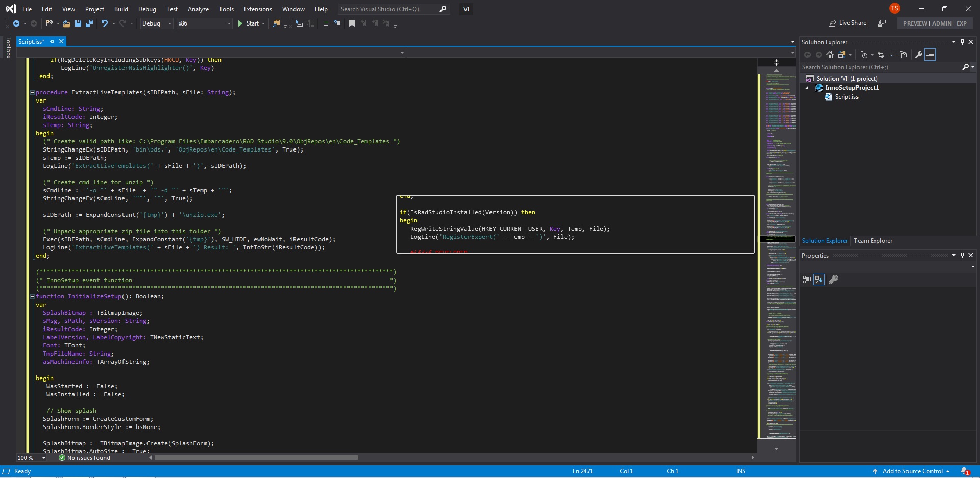
Task: Toggle auto-hide pin on Solution Explorer
Action: tap(962, 42)
